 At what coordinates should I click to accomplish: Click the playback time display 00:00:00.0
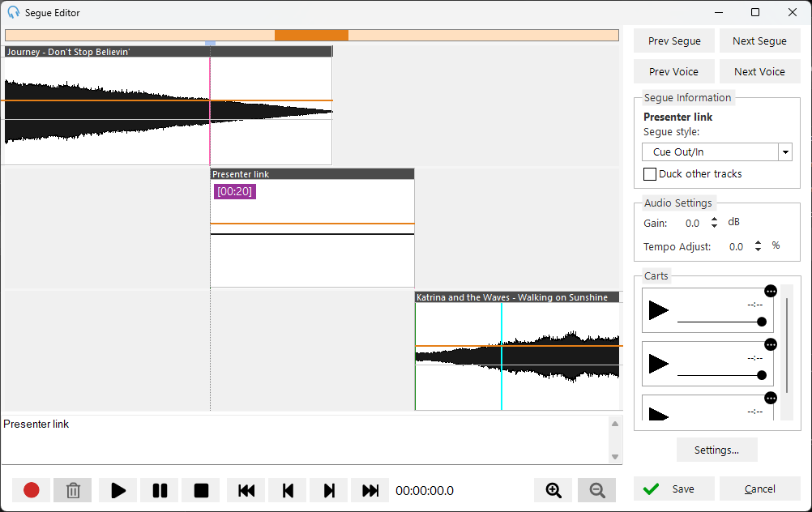pos(425,491)
